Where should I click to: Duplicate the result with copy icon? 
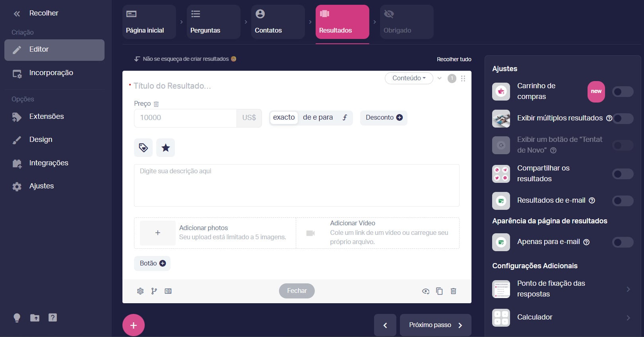(x=439, y=291)
